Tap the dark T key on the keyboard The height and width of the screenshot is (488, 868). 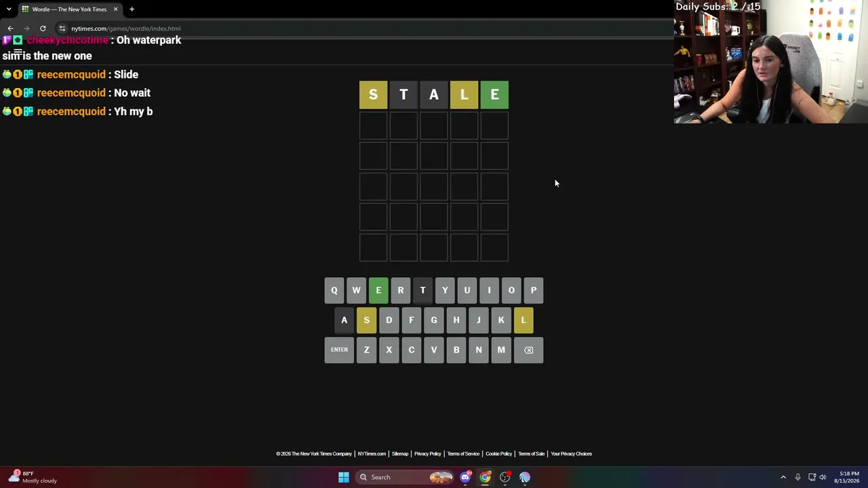[x=422, y=290]
